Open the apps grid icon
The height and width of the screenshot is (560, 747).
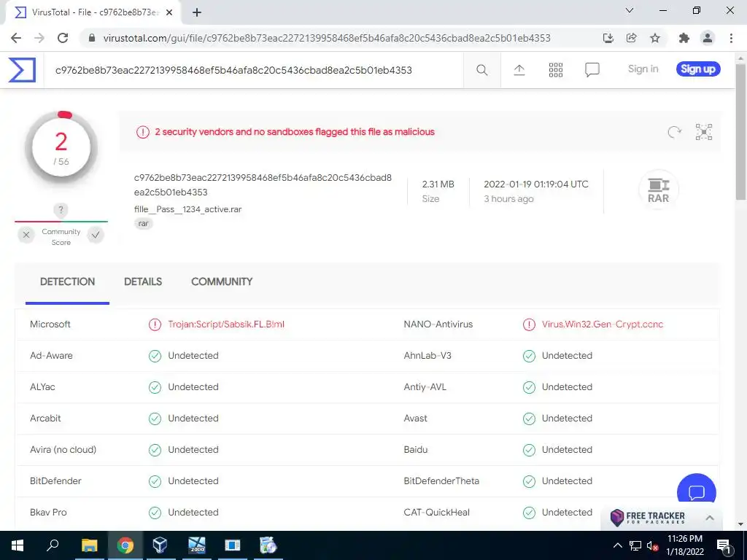coord(555,70)
